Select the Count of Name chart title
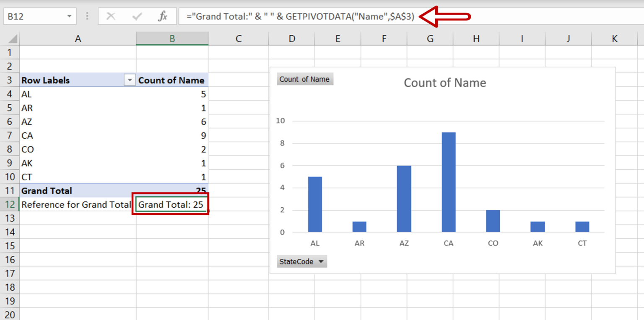This screenshot has height=320, width=644. coord(444,83)
